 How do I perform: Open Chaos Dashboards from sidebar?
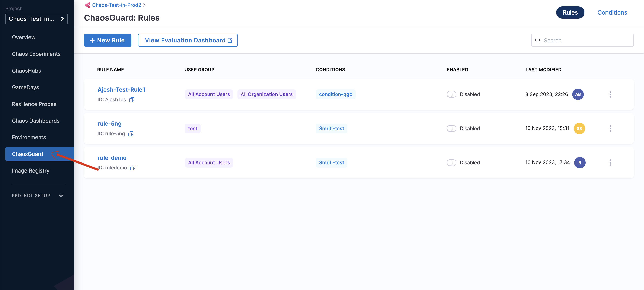(x=36, y=121)
